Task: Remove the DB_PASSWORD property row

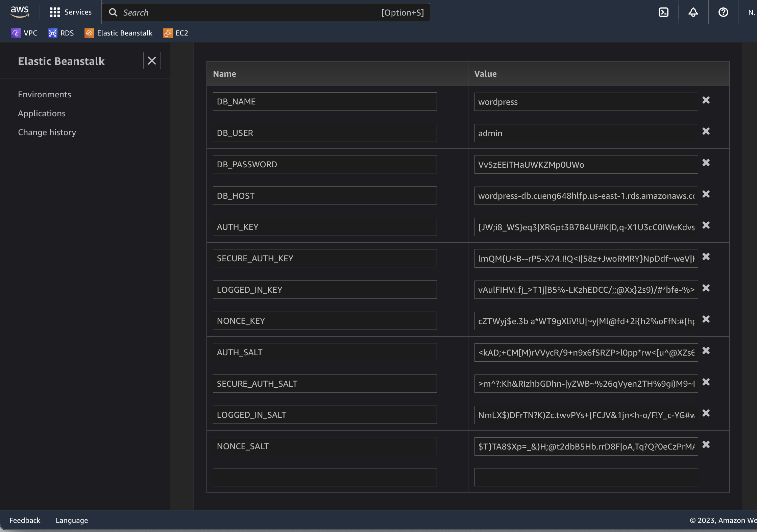Action: (x=706, y=163)
